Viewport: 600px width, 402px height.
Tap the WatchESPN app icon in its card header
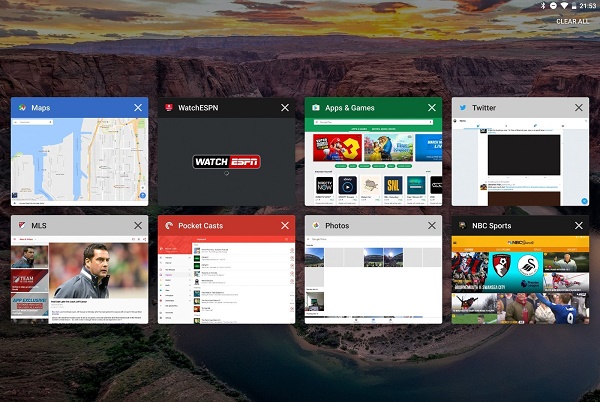(x=169, y=108)
